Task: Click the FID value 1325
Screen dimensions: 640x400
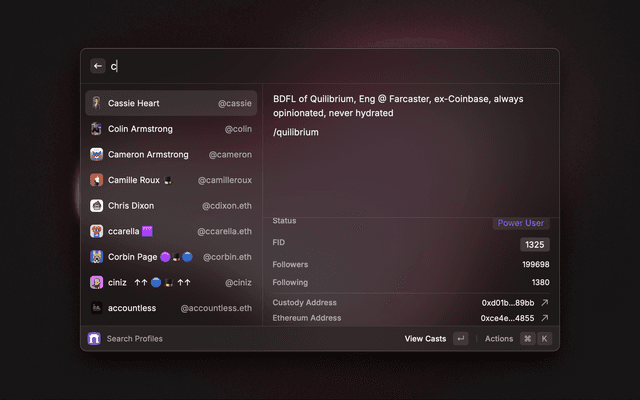Action: pyautogui.click(x=535, y=244)
